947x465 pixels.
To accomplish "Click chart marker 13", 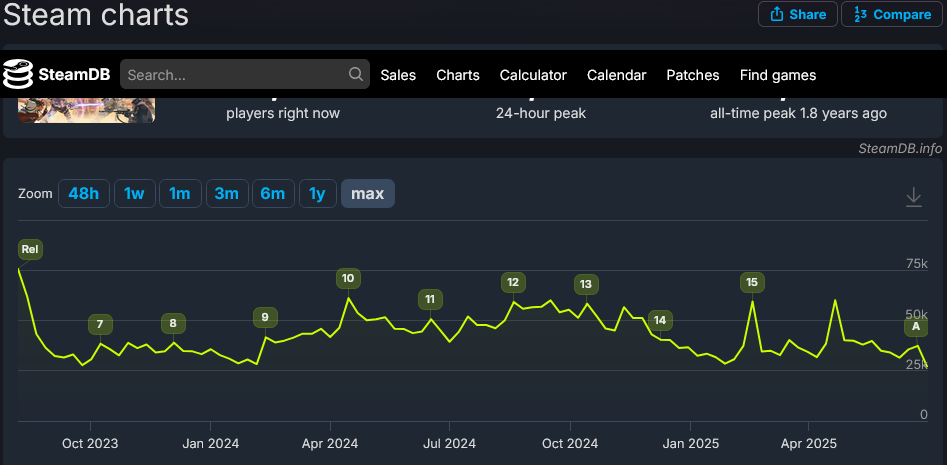I will click(x=586, y=284).
